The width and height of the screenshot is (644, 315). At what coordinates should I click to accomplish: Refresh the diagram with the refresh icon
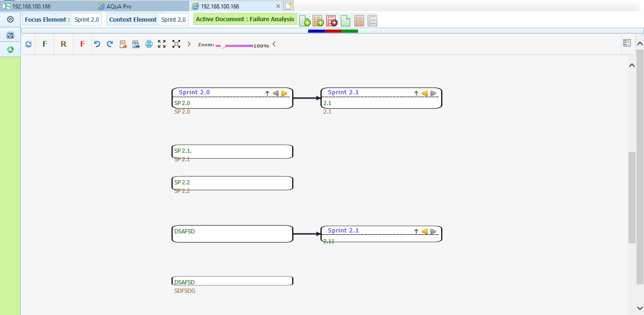tap(28, 44)
